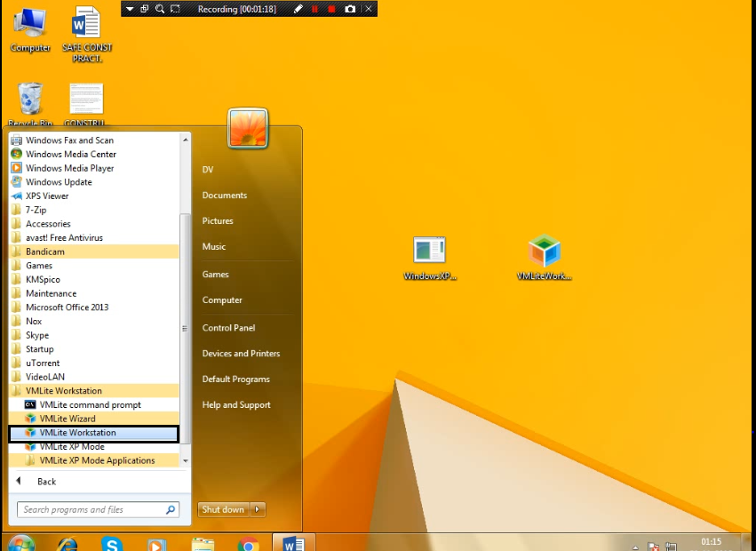Click the region select icon in recording bar
The image size is (756, 551).
[176, 9]
